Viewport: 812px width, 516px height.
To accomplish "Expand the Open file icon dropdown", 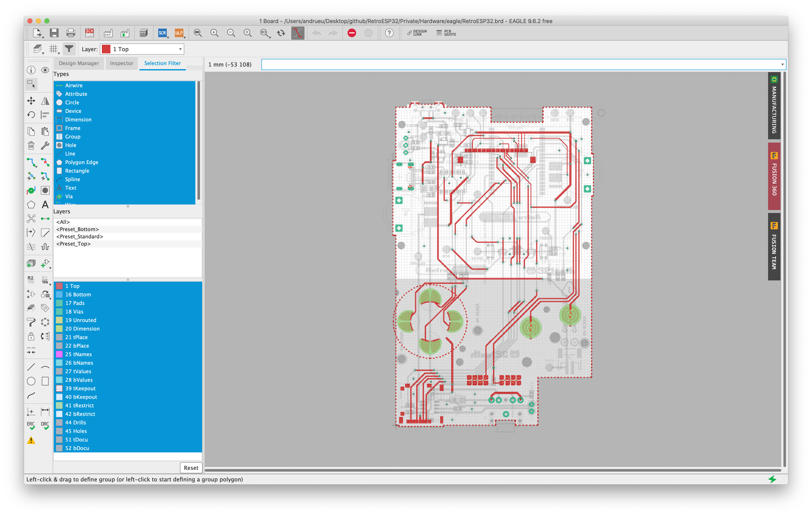I will pos(43,37).
